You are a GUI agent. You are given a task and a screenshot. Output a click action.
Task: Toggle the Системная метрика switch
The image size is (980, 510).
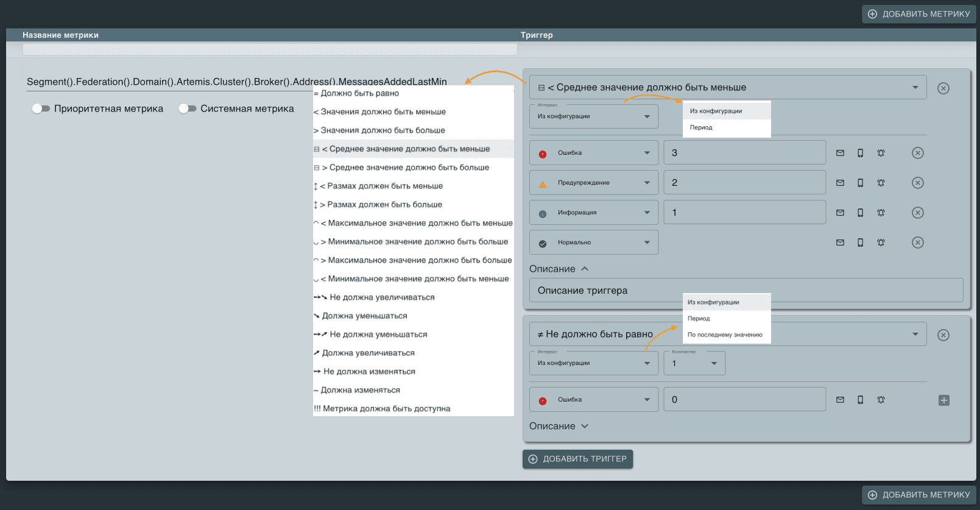[187, 108]
